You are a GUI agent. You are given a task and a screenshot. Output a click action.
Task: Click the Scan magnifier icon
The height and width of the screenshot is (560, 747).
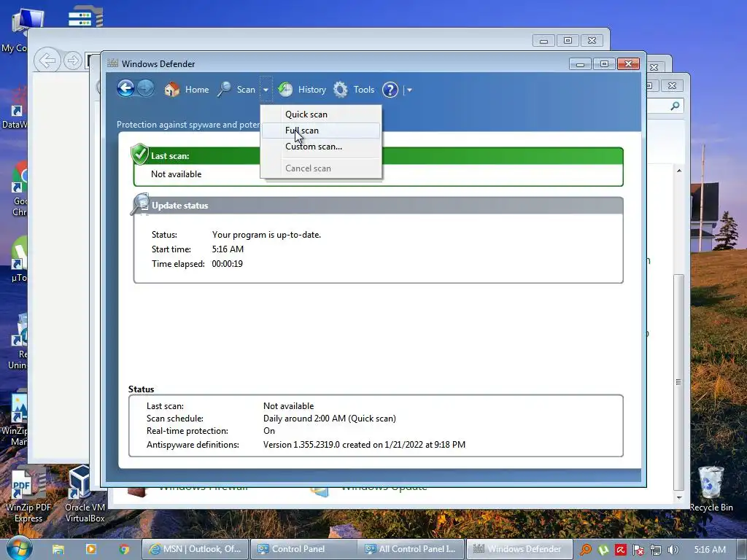[x=224, y=89]
